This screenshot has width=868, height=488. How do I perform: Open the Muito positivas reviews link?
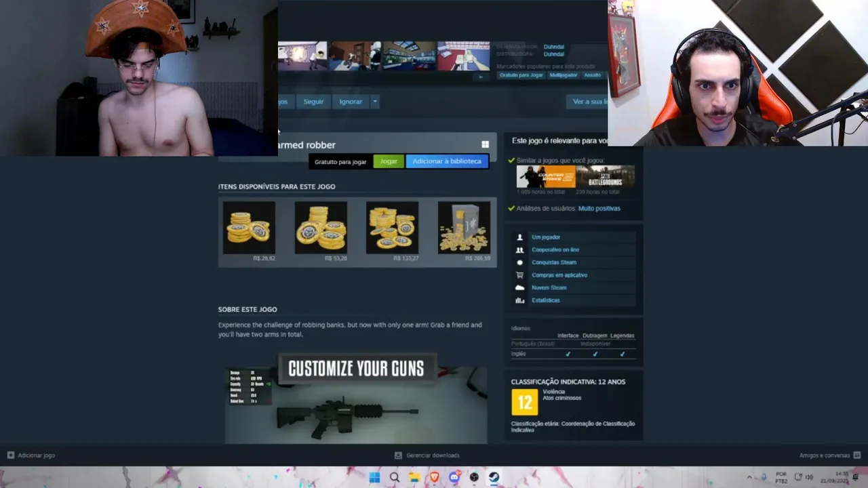coord(599,208)
